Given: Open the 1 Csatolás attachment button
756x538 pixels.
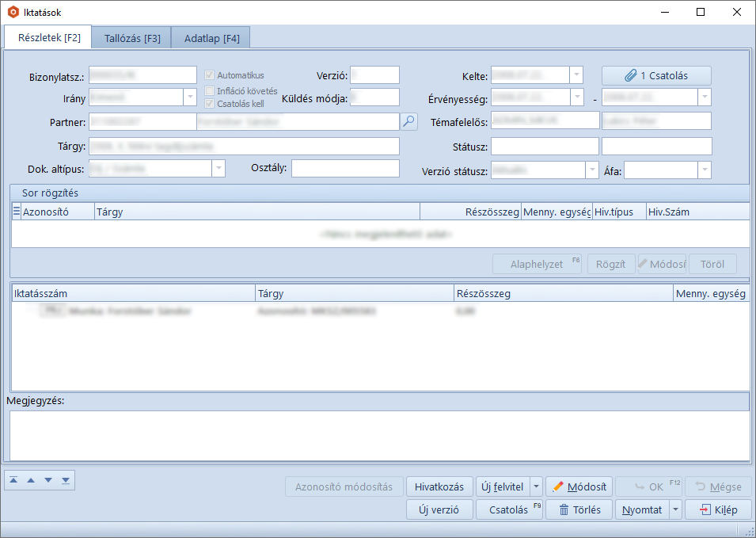Looking at the screenshot, I should click(656, 75).
